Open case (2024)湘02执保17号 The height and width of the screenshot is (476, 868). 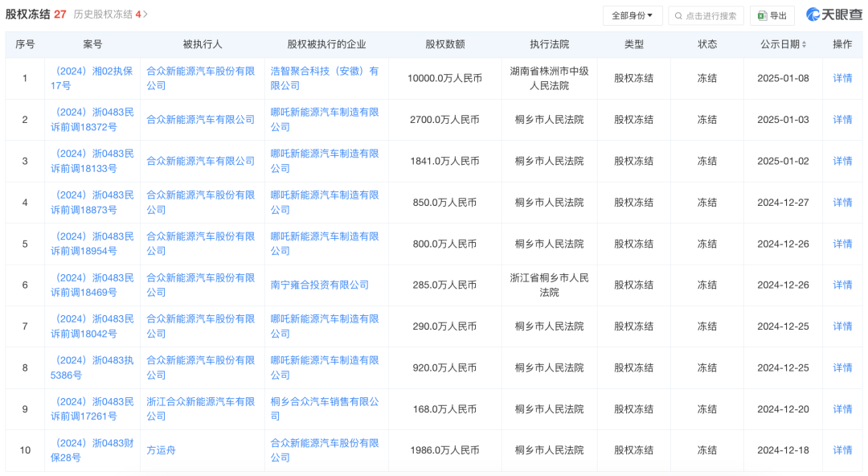pyautogui.click(x=92, y=78)
